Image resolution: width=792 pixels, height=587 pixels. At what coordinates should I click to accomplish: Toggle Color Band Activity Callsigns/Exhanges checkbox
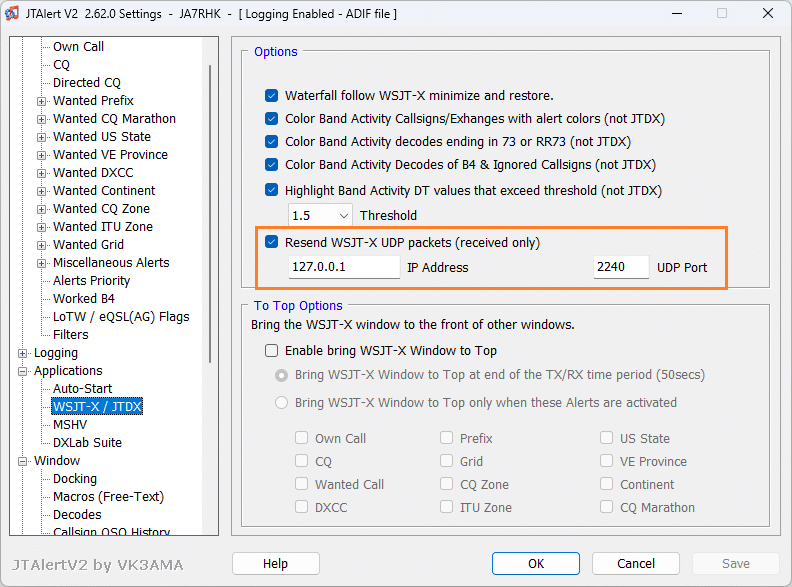pyautogui.click(x=271, y=119)
